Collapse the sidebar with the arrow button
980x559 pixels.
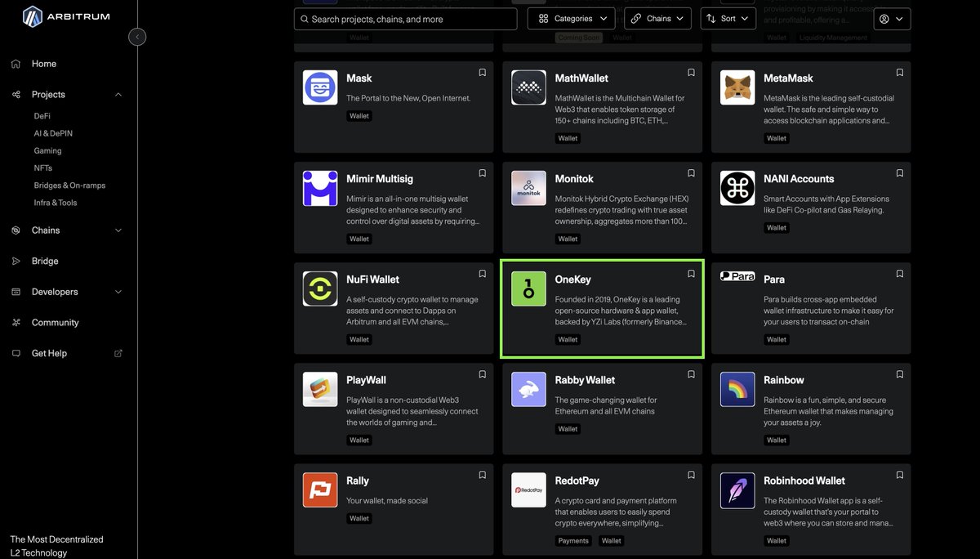[x=137, y=37]
